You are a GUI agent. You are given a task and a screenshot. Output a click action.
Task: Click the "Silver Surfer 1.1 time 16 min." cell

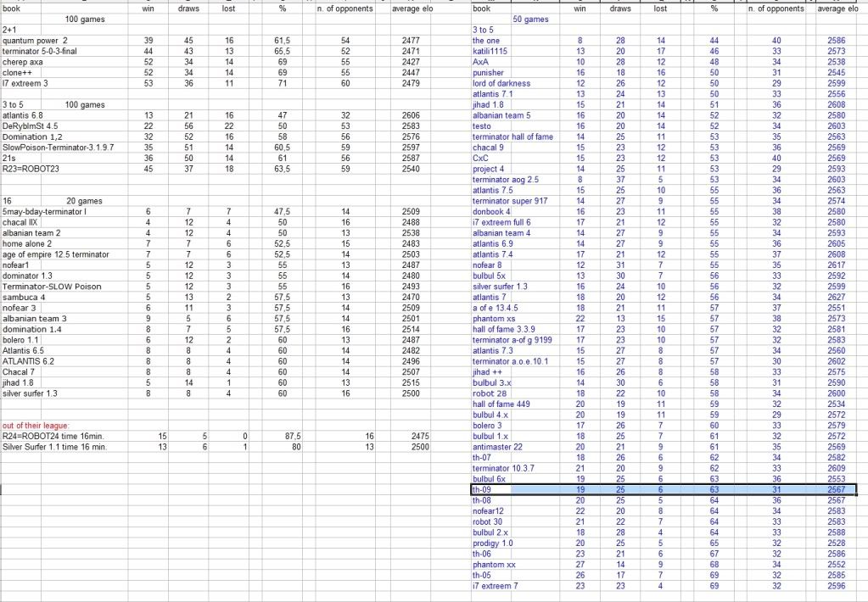pyautogui.click(x=55, y=447)
